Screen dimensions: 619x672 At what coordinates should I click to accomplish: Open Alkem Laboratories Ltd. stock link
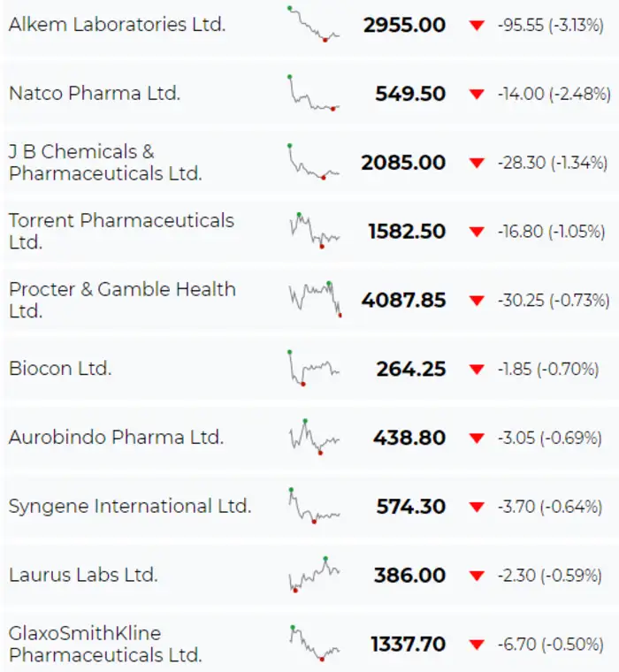(x=117, y=25)
